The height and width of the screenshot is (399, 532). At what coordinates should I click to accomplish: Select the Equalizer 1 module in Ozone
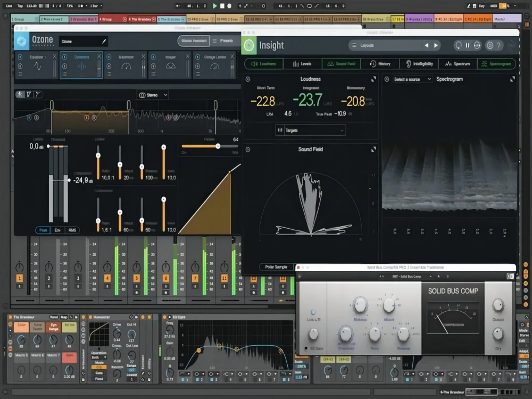37,65
